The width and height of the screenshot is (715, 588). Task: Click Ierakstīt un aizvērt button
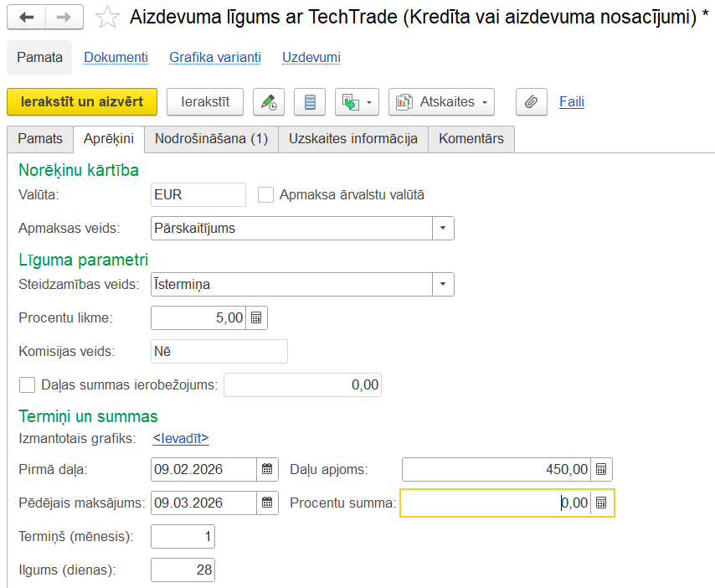point(82,102)
